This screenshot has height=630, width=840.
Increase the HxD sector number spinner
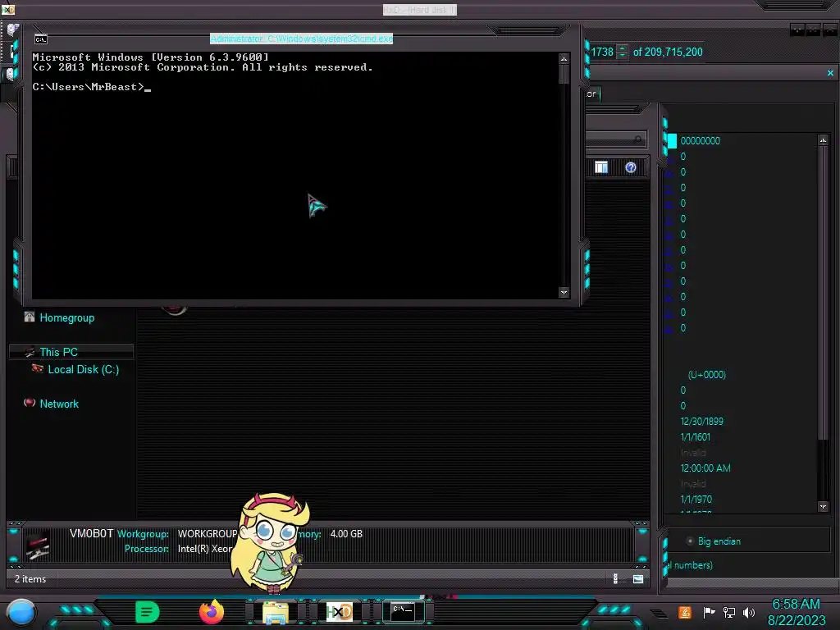click(x=622, y=48)
